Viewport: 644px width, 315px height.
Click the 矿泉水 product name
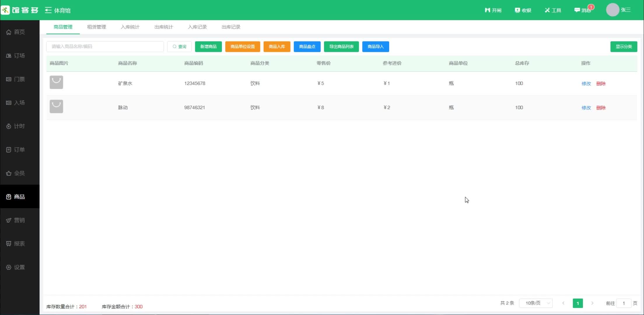(125, 83)
